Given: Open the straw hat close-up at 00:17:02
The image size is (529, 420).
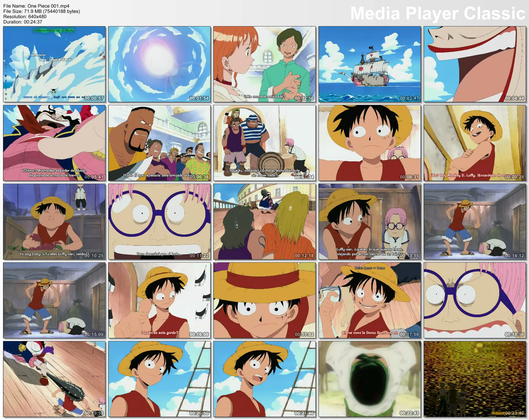Looking at the screenshot, I should pos(264,300).
